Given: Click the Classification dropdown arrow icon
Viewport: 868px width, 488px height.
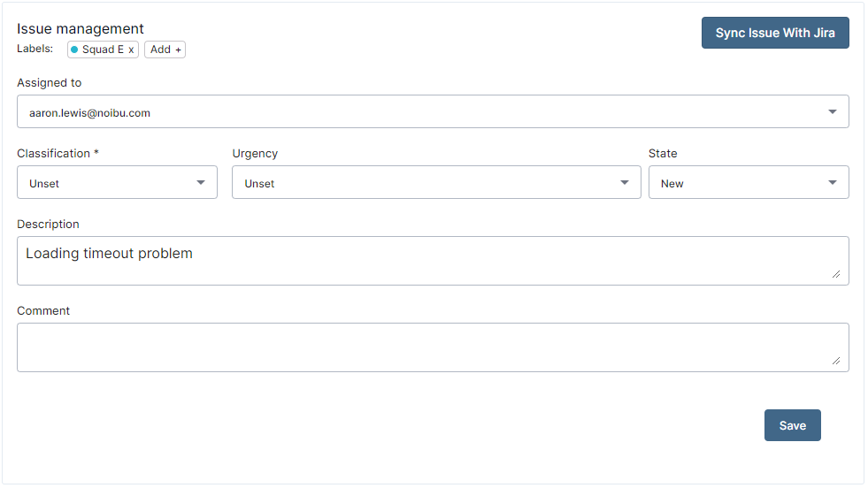Looking at the screenshot, I should [200, 183].
